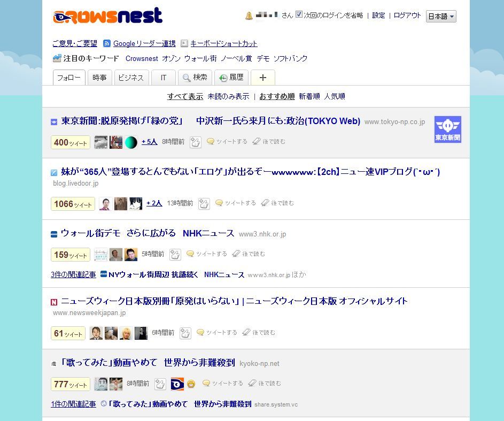
Task: Click the notification bell icon
Action: click(249, 16)
